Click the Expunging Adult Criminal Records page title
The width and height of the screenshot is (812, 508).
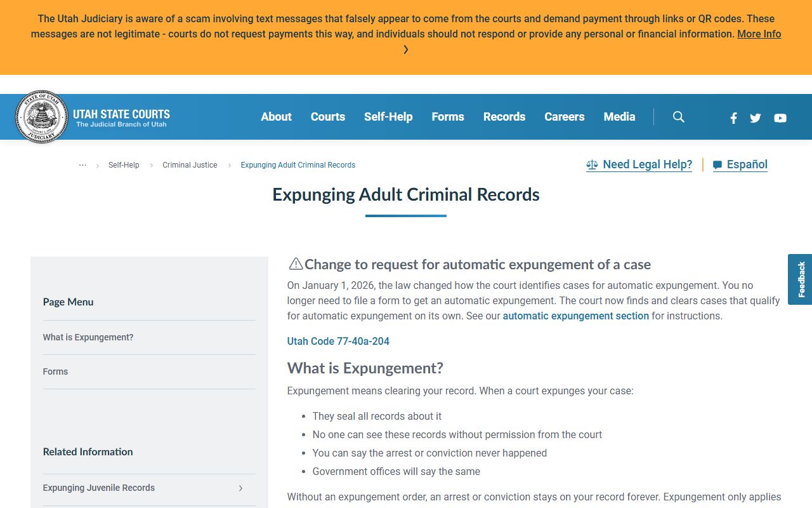click(x=406, y=195)
